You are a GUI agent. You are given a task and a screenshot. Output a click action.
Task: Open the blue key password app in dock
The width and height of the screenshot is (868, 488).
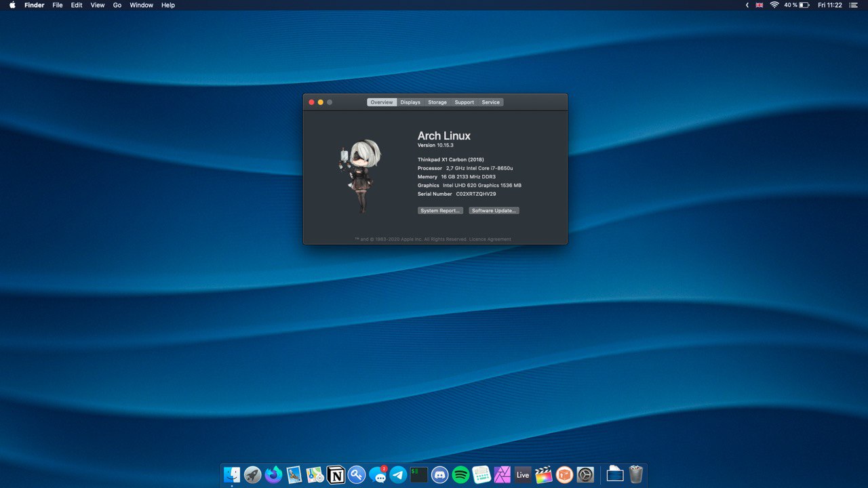pos(357,475)
